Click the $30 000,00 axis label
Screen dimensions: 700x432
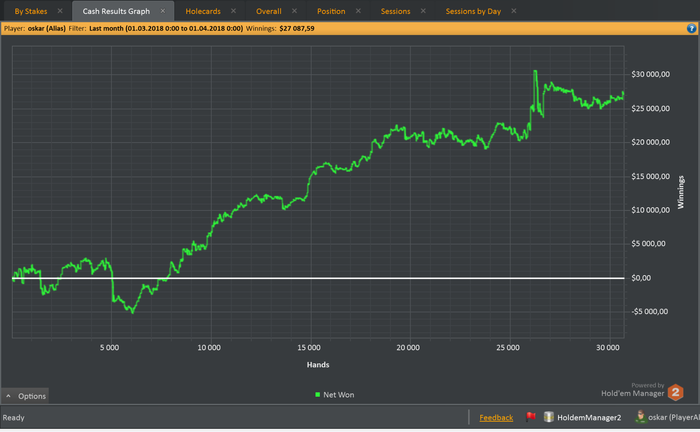(650, 75)
